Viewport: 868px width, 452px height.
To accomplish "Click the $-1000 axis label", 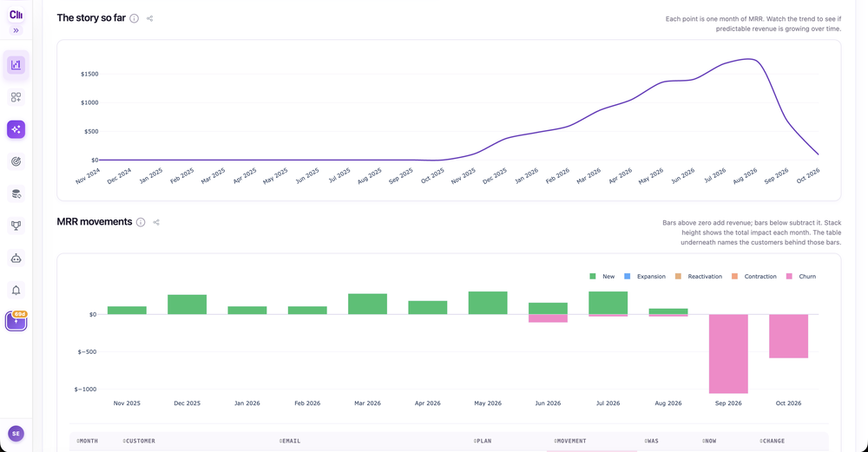I will [85, 389].
